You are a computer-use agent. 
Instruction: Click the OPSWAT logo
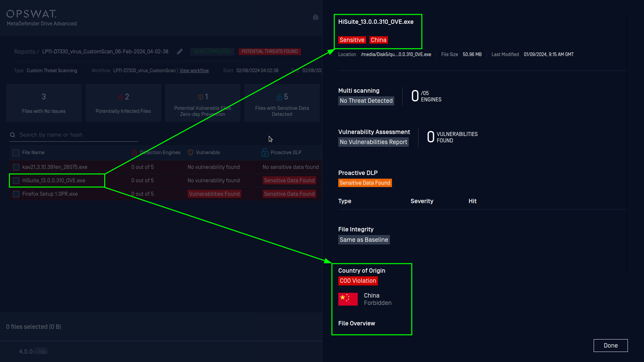(x=32, y=14)
